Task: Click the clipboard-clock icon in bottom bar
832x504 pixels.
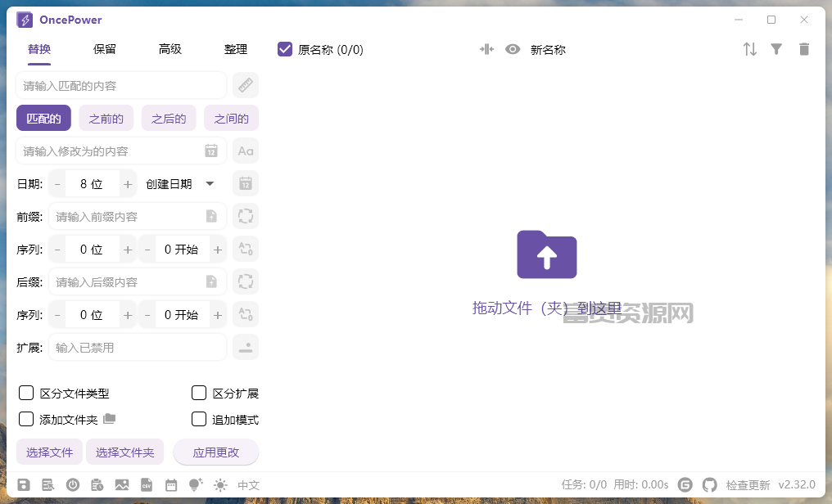Action: coord(97,485)
